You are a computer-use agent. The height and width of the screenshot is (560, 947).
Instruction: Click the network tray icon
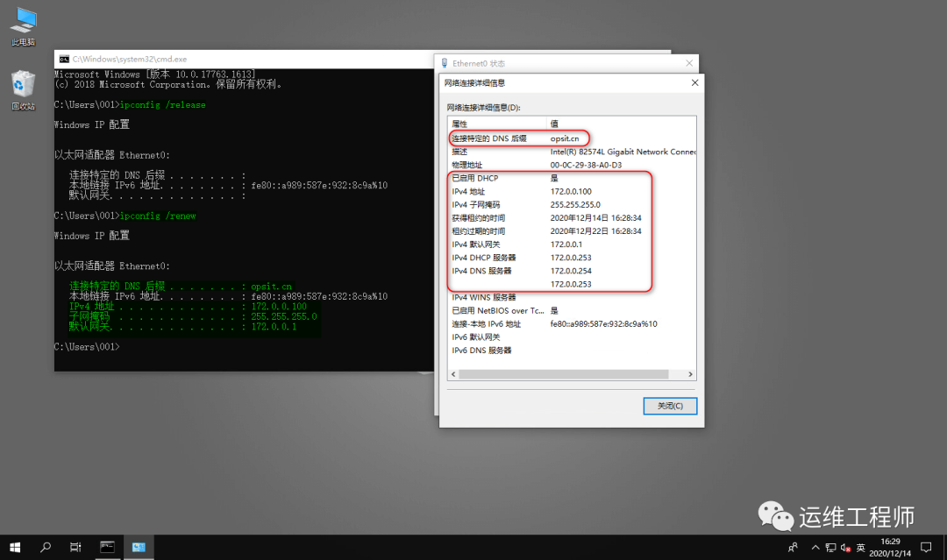831,548
